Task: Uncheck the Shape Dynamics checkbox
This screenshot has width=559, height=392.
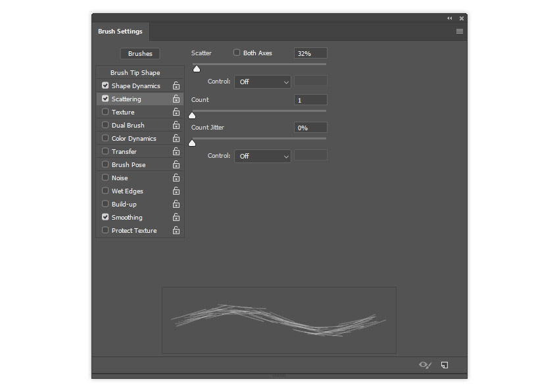Action: tap(105, 86)
